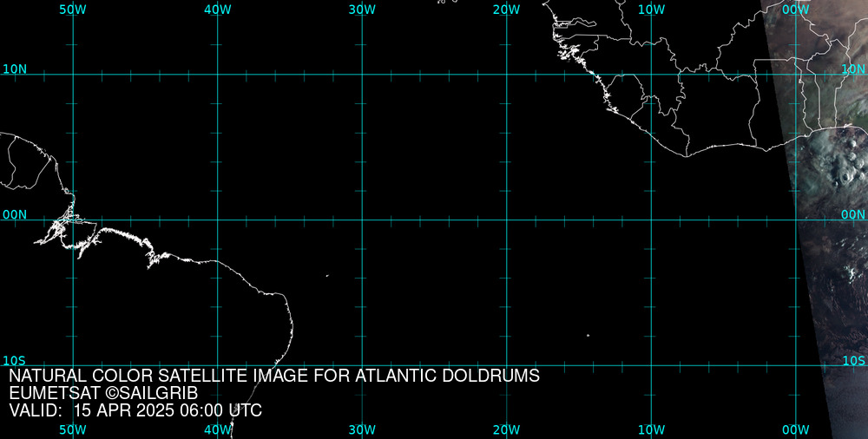
Task: Select the 00N latitude label on the right
Action: pos(853,215)
